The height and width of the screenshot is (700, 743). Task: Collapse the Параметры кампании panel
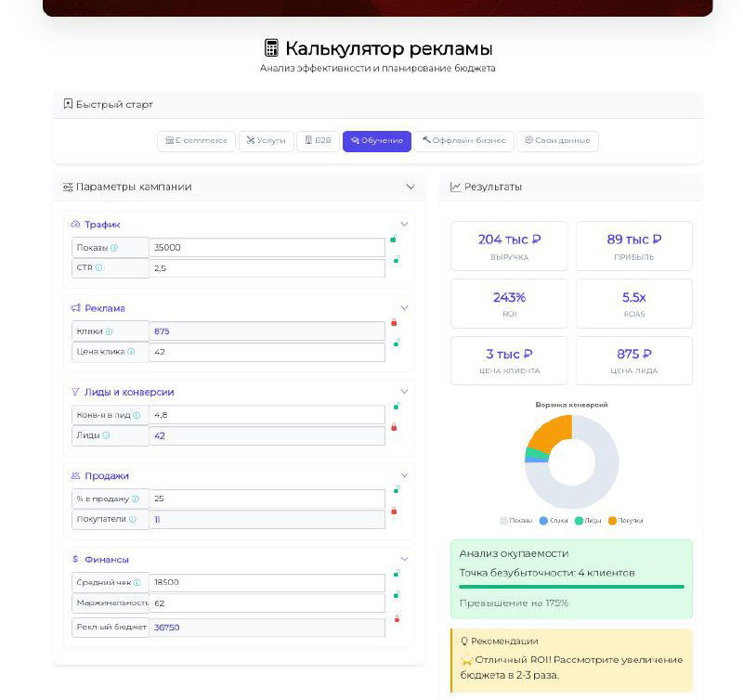(411, 186)
